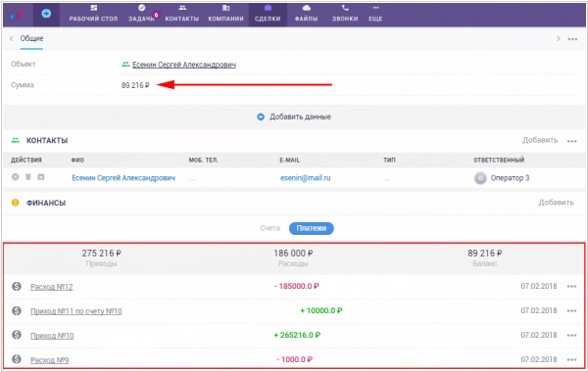The image size is (588, 372).
Task: Click the Финансы coin icon
Action: point(16,203)
